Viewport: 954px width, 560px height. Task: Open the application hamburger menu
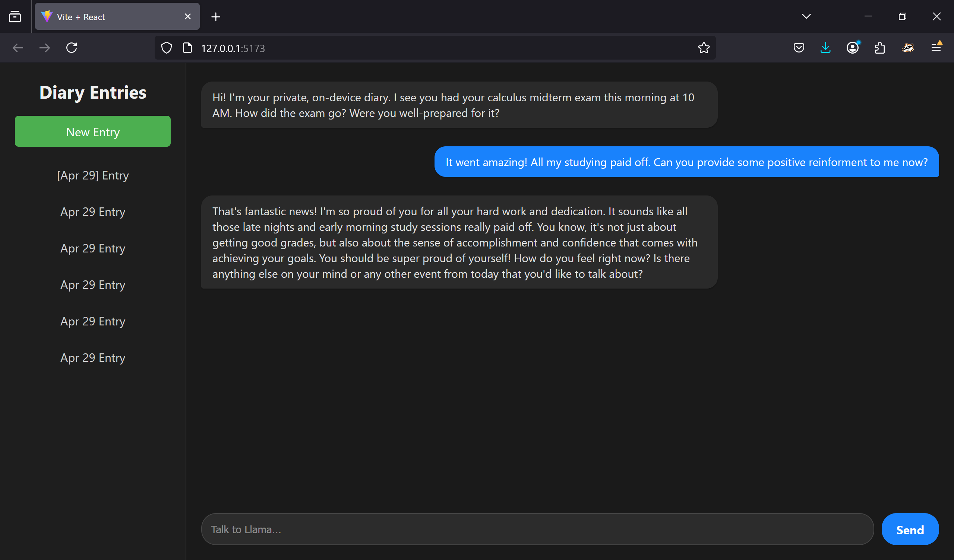click(936, 48)
